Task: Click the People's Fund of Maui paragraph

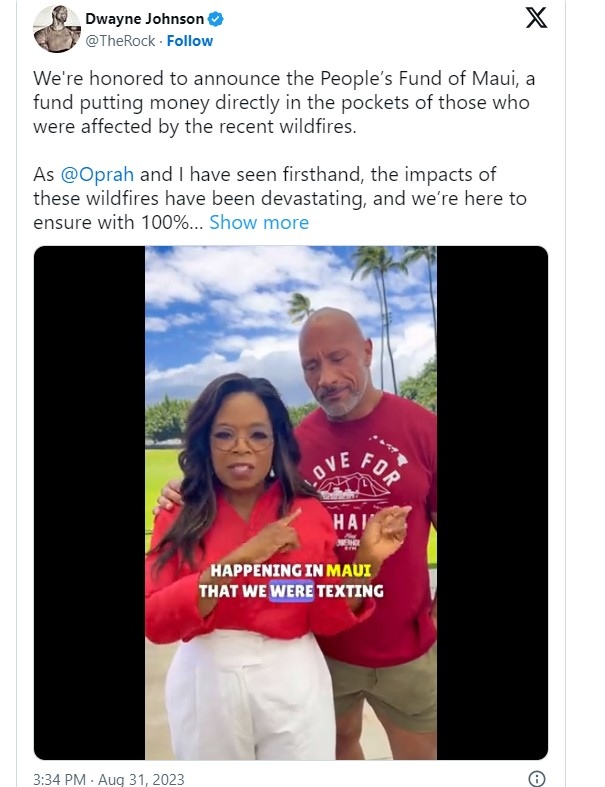Action: tap(284, 102)
